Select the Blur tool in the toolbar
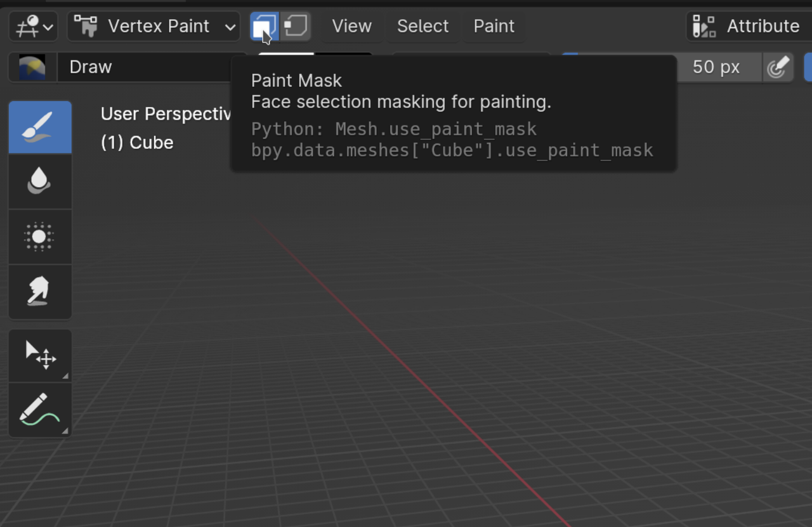Screen dimensions: 812x527 [x=40, y=181]
